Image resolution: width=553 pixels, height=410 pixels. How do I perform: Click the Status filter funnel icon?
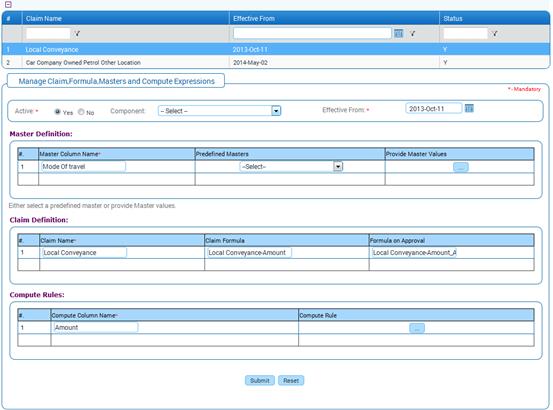pos(494,33)
